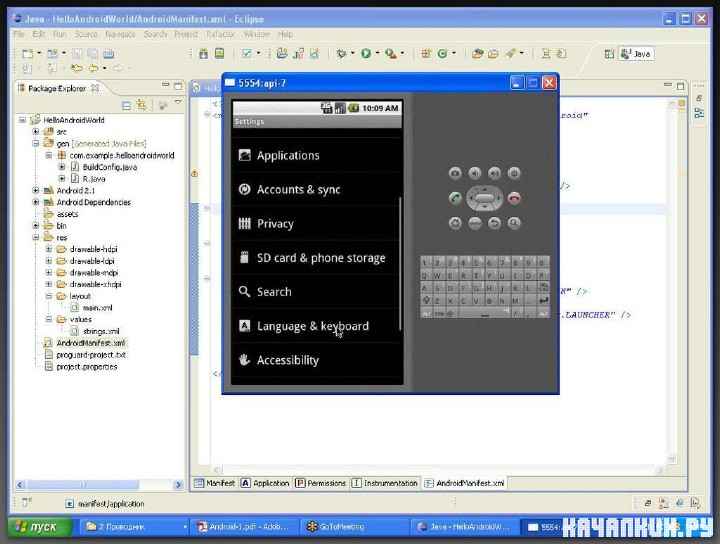Click GoToMeeting in the taskbar
Viewport: 720px width, 544px height.
pos(354,527)
